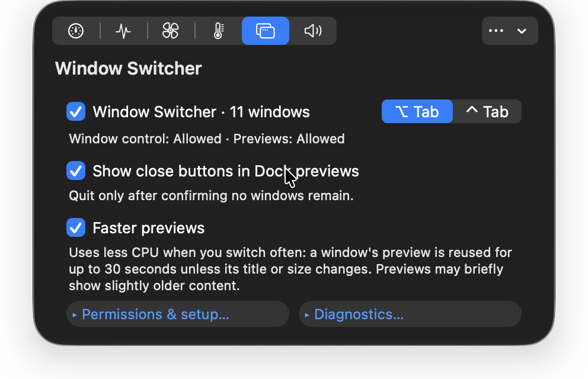Screen dimensions: 588x379
Task: Choose the Control Tab shortcut
Action: point(487,111)
